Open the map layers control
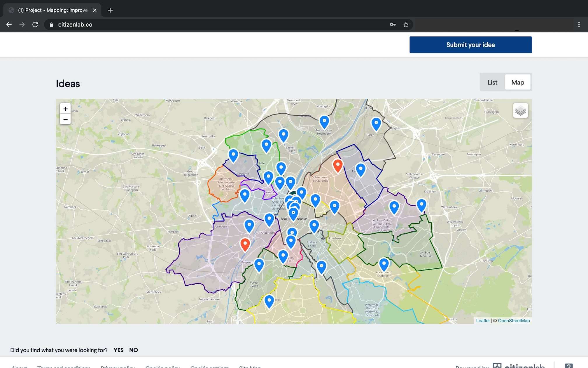 (x=520, y=111)
